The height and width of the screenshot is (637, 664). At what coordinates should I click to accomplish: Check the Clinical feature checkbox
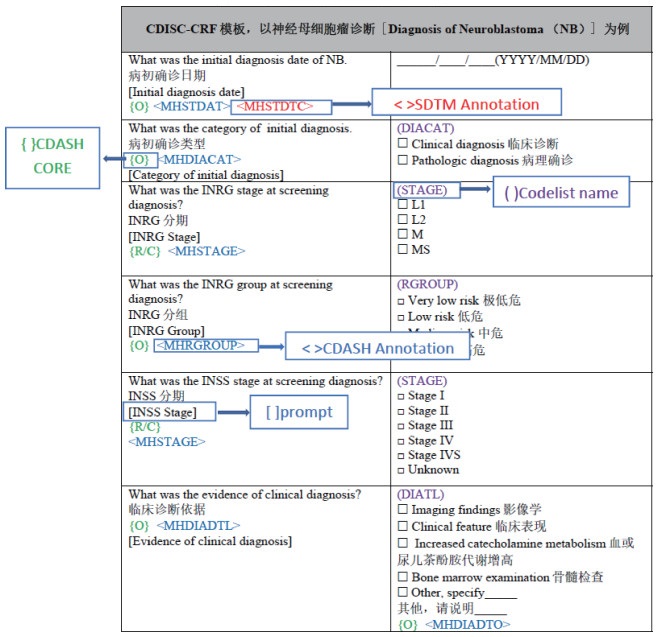point(403,526)
